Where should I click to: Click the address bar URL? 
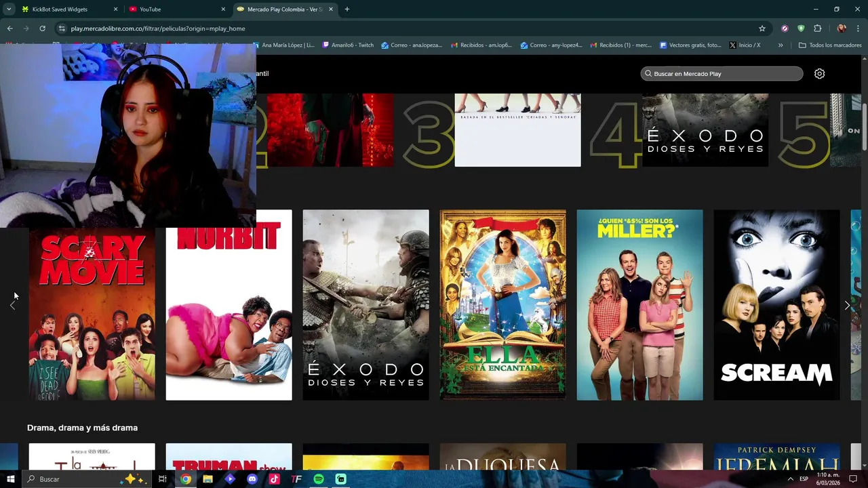coord(157,28)
